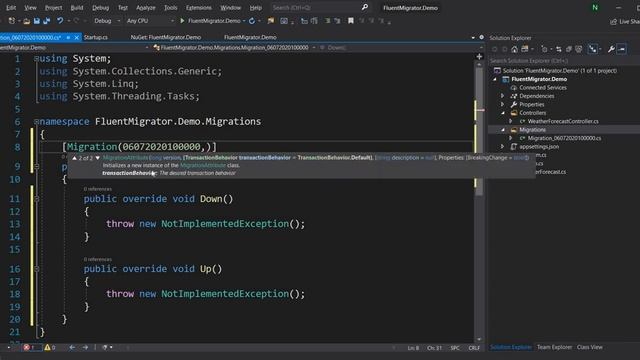Open the View menu
Viewport: 640px width, 360px height.
[x=30, y=8]
